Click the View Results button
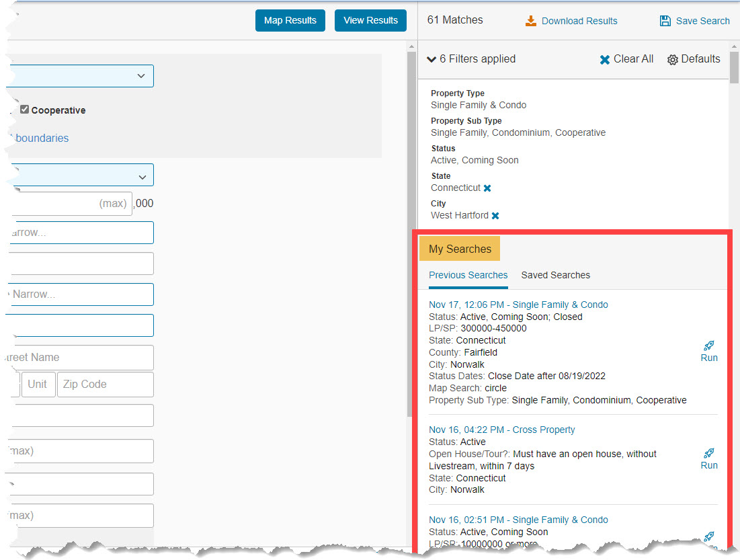 tap(370, 20)
